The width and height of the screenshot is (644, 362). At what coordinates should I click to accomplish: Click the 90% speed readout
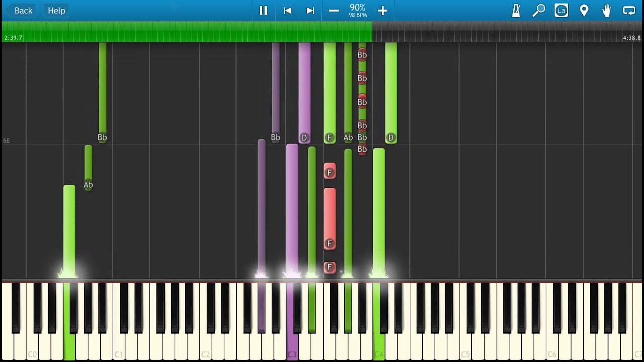[357, 8]
